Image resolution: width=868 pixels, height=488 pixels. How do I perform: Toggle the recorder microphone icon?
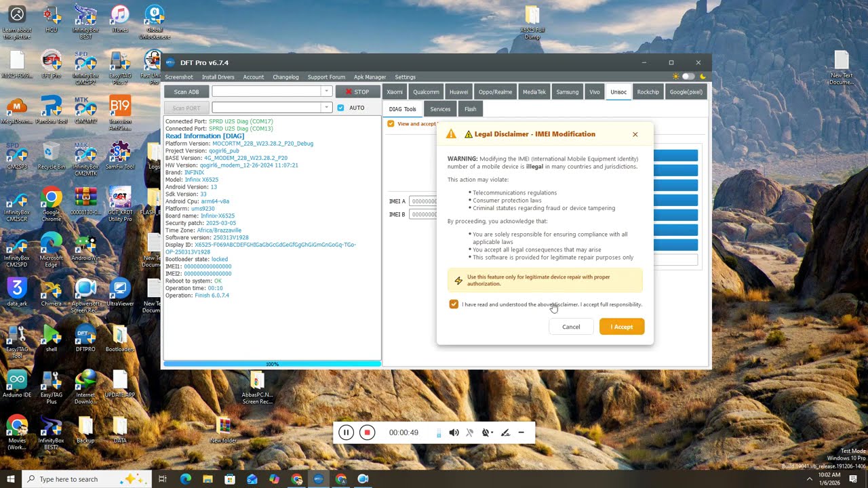[469, 432]
